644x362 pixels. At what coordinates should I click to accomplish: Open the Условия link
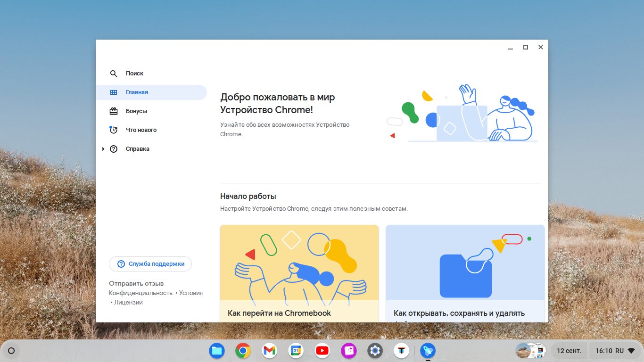(x=191, y=293)
